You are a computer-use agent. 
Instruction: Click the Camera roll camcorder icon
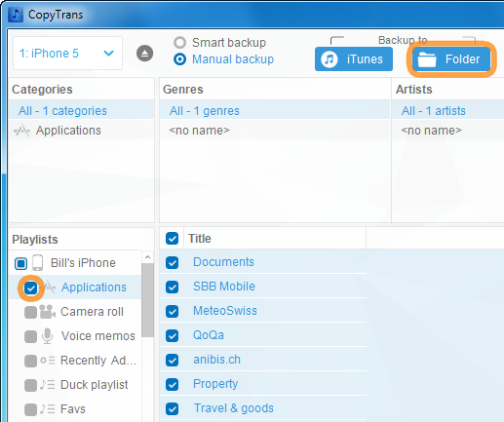pyautogui.click(x=48, y=312)
